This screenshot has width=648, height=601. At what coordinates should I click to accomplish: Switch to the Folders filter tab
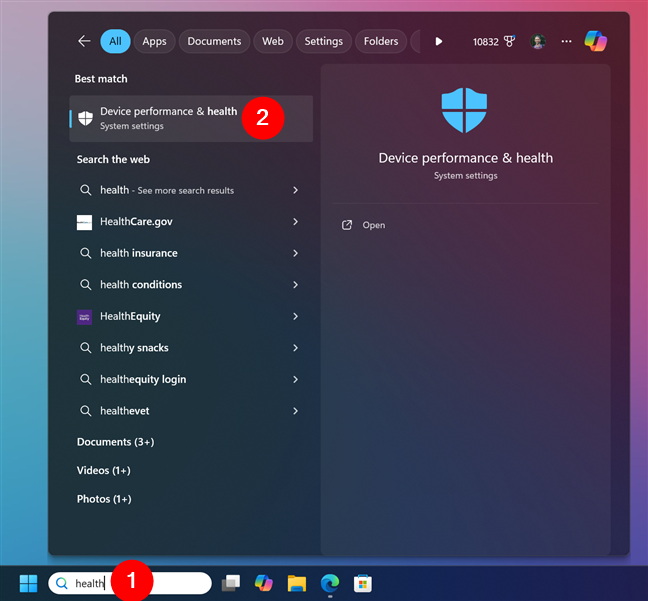pyautogui.click(x=381, y=41)
